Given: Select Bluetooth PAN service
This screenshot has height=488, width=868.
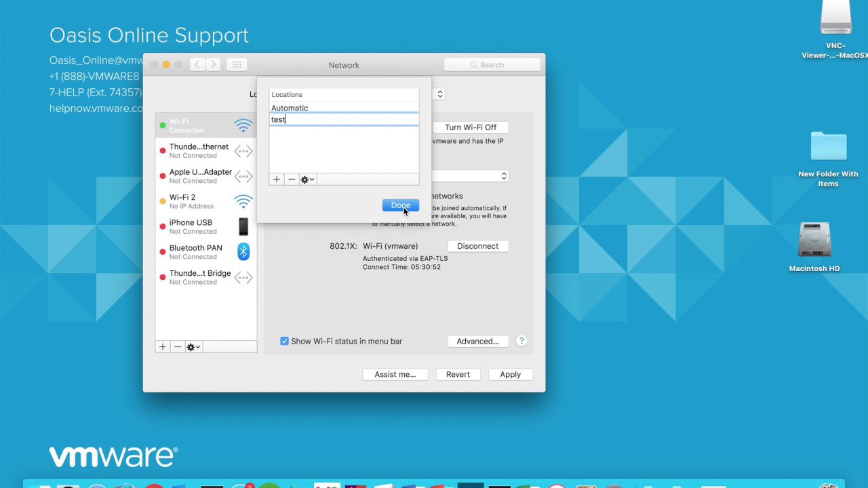Looking at the screenshot, I should point(205,252).
